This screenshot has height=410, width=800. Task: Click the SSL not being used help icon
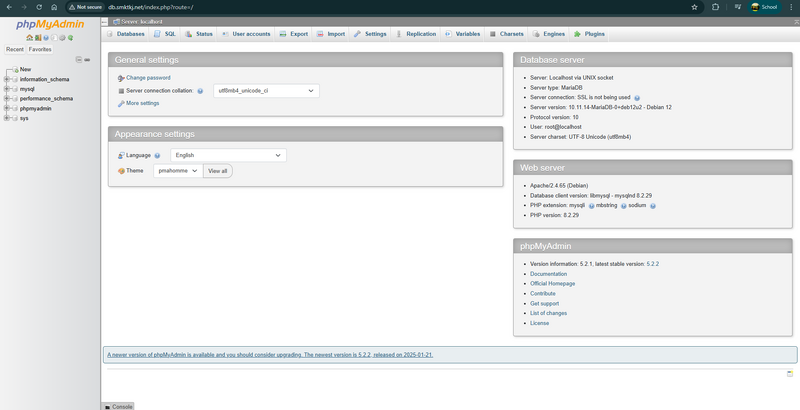coord(637,98)
